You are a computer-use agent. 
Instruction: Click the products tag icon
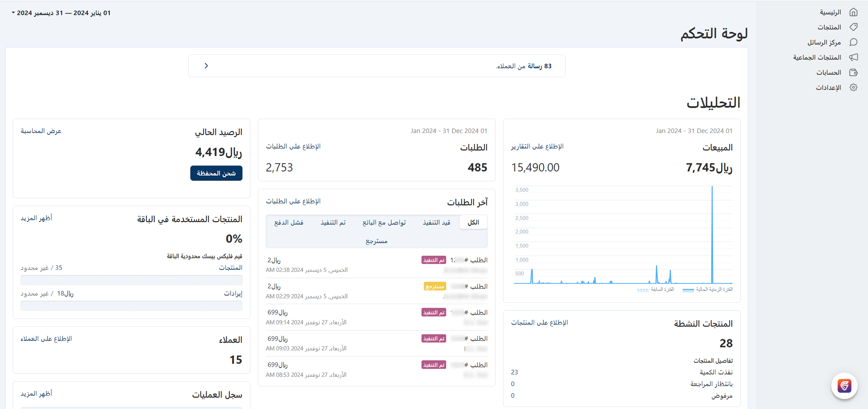pyautogui.click(x=853, y=27)
